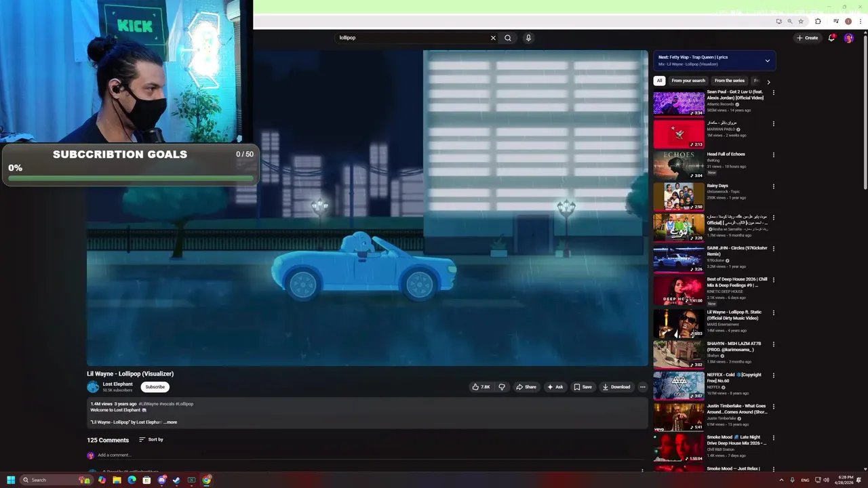Save the video to a playlist
Viewport: 868px width, 488px height.
(583, 387)
